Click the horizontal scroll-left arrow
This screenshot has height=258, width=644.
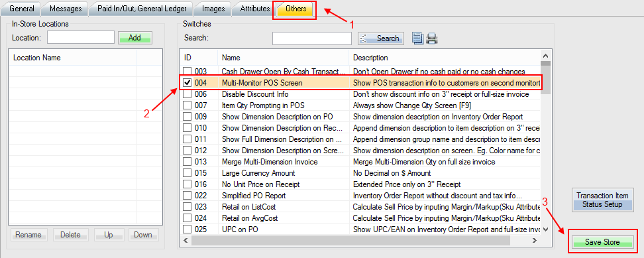186,240
